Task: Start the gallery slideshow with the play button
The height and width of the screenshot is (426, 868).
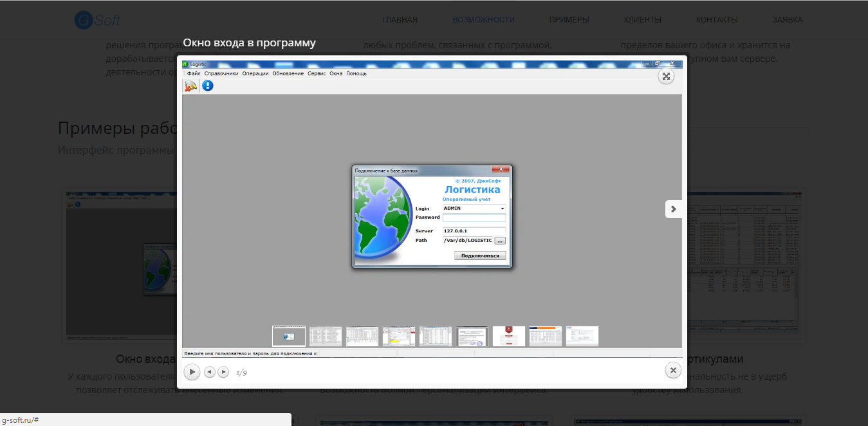Action: 192,372
